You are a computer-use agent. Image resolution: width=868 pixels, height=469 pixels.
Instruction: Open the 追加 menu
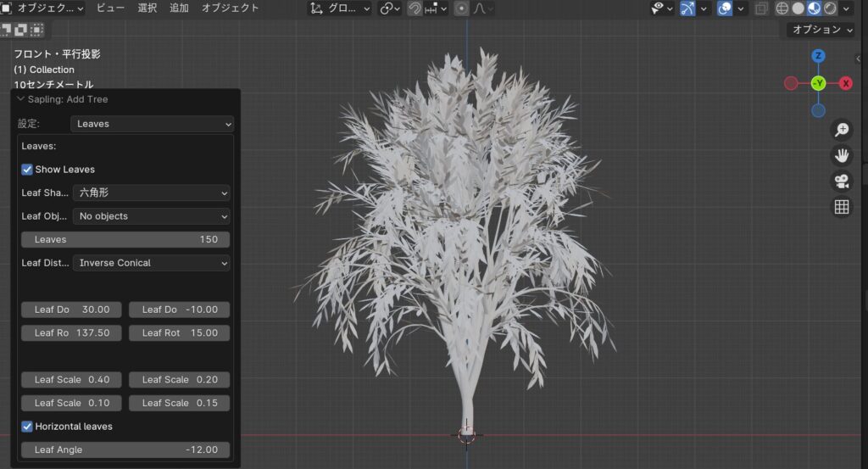pos(179,8)
